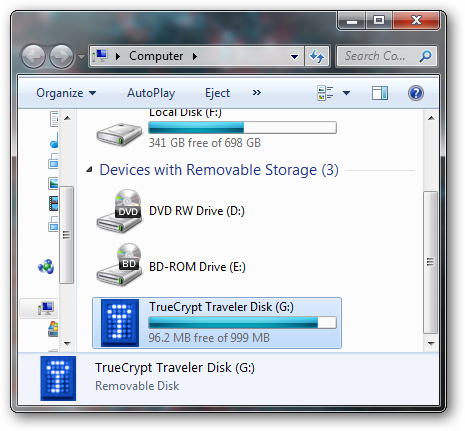Click the large TrueCrypt icon in details pane
Viewport: 465px width, 431px height.
[x=58, y=378]
